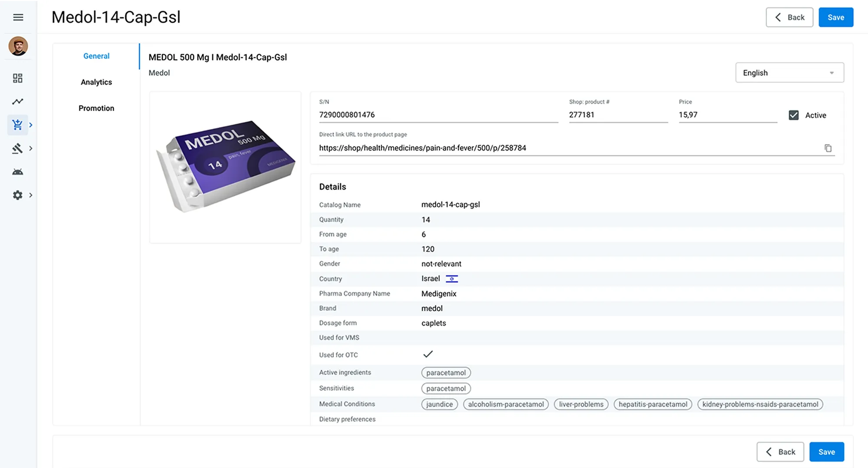Click the MEDOL 500 Mg product heading
The image size is (868, 468).
point(217,57)
